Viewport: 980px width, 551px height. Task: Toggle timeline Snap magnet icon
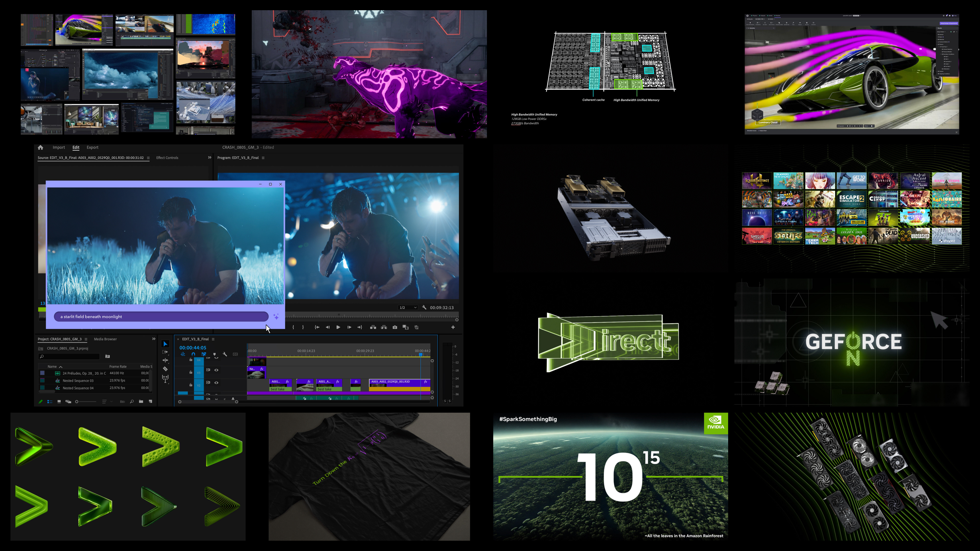[193, 354]
